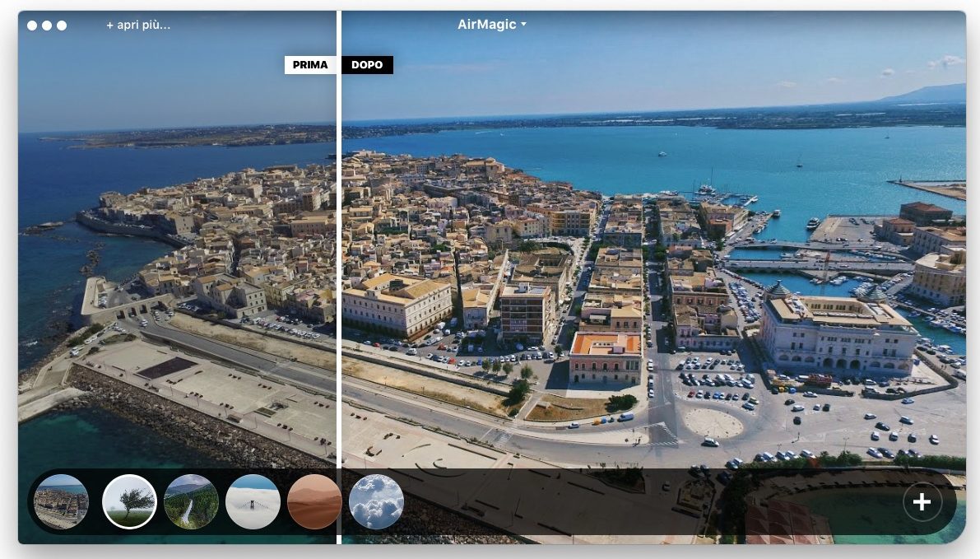
Task: Choose the desert dunes style thumbnail
Action: coord(314,501)
